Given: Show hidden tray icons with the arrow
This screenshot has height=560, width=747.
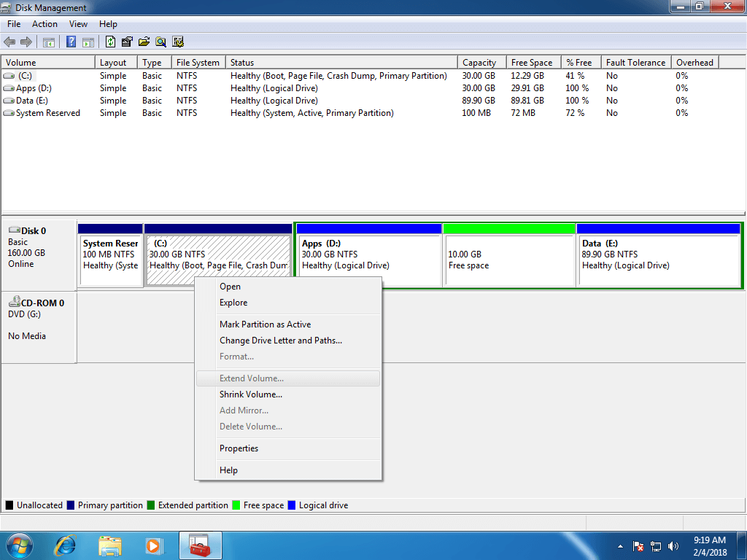Looking at the screenshot, I should [x=620, y=546].
